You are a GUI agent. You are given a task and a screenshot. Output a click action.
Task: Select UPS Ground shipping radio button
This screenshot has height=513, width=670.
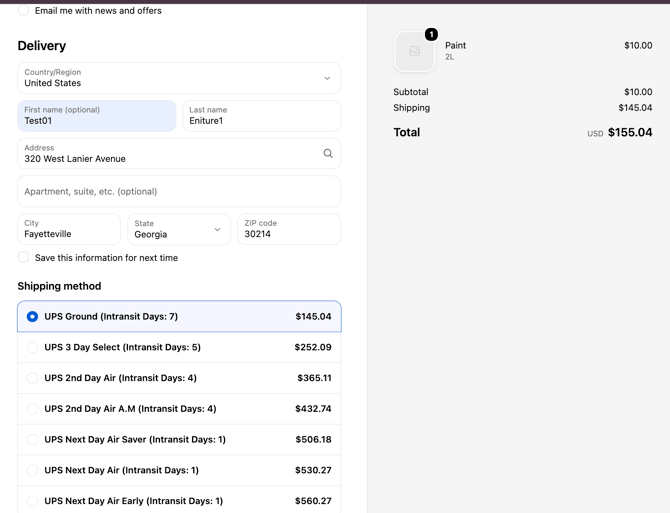pos(32,317)
